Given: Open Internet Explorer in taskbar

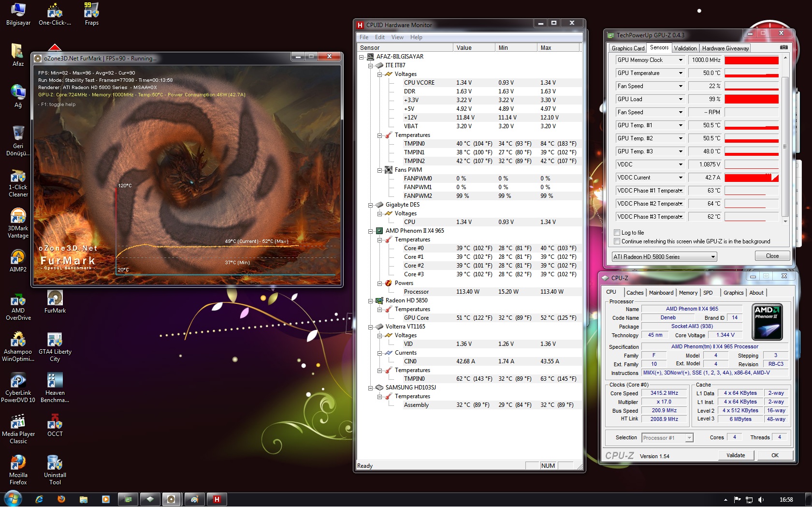Looking at the screenshot, I should [x=39, y=499].
